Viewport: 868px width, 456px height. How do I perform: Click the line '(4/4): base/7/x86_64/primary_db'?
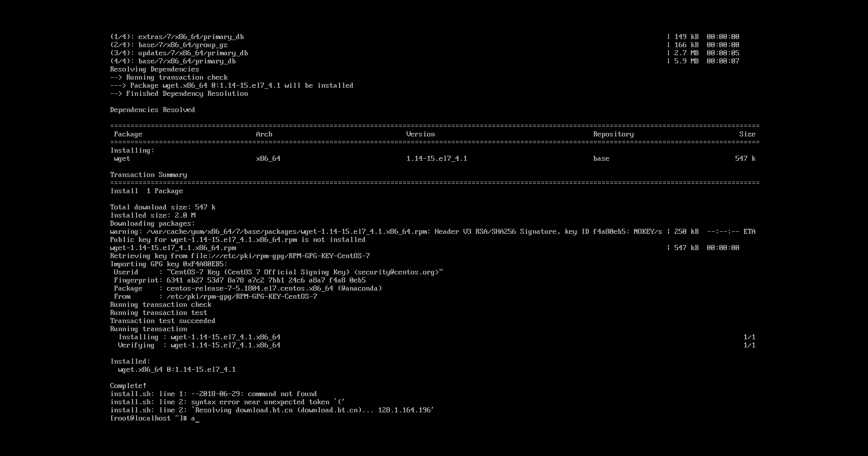click(x=173, y=61)
